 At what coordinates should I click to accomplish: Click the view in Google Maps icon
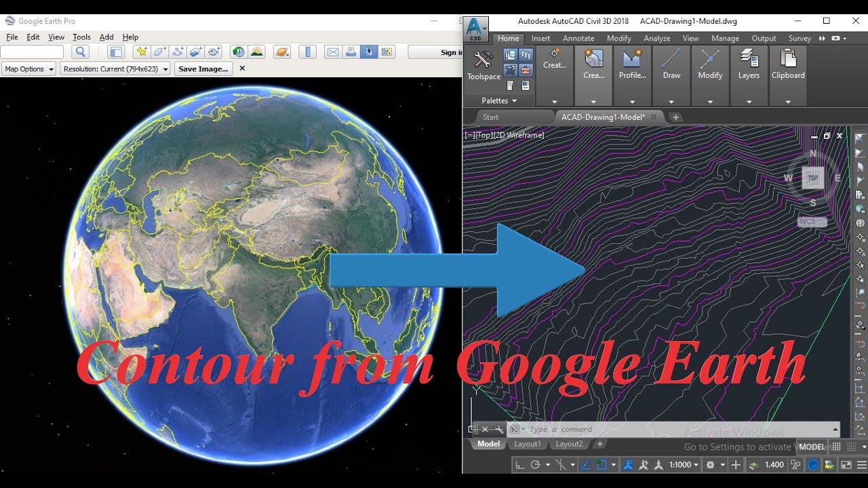click(387, 52)
